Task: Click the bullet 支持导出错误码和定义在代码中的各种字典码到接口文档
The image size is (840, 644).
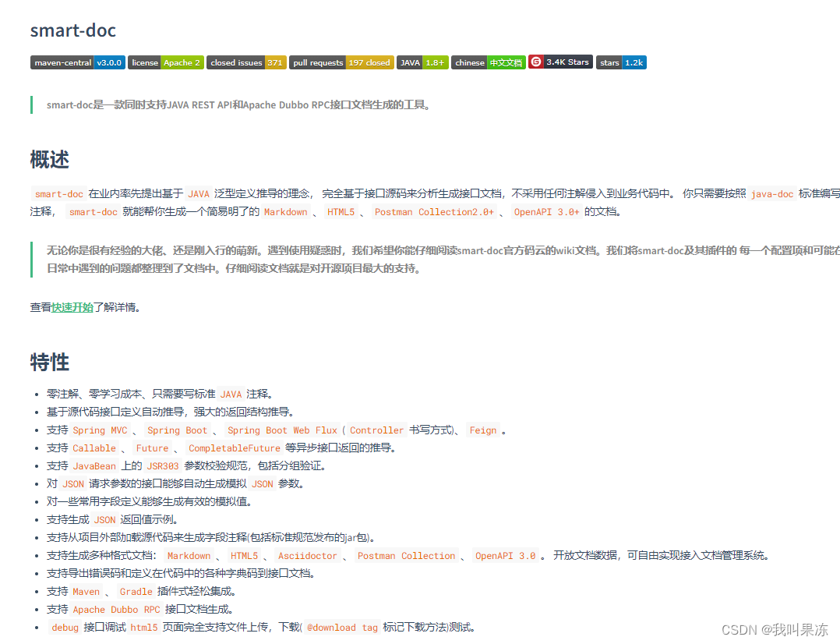Action: (181, 573)
